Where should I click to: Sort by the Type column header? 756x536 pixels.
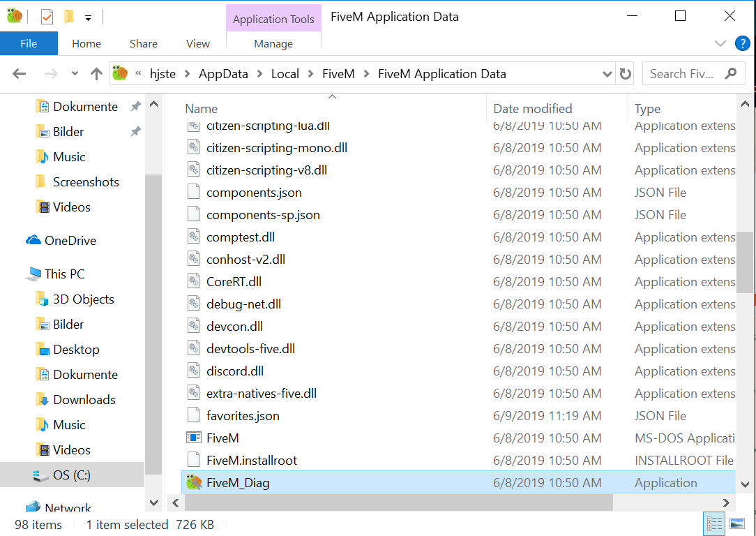pyautogui.click(x=647, y=109)
